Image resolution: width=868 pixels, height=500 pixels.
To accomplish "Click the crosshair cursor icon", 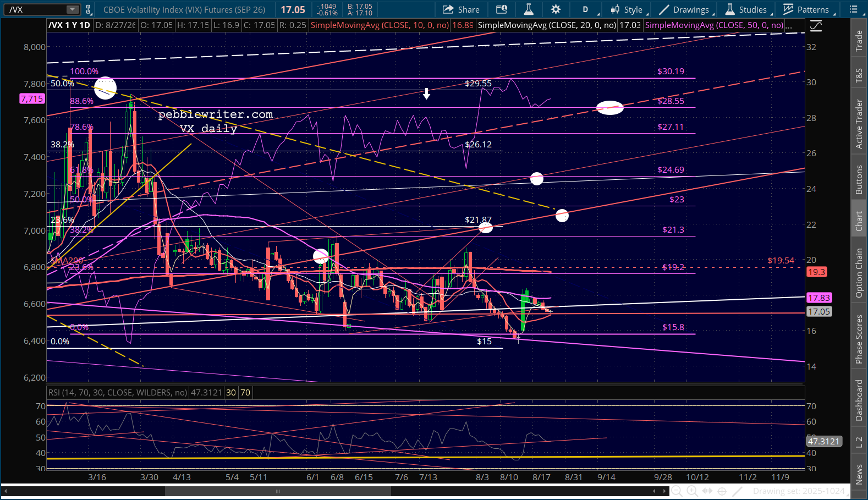I will 722,491.
